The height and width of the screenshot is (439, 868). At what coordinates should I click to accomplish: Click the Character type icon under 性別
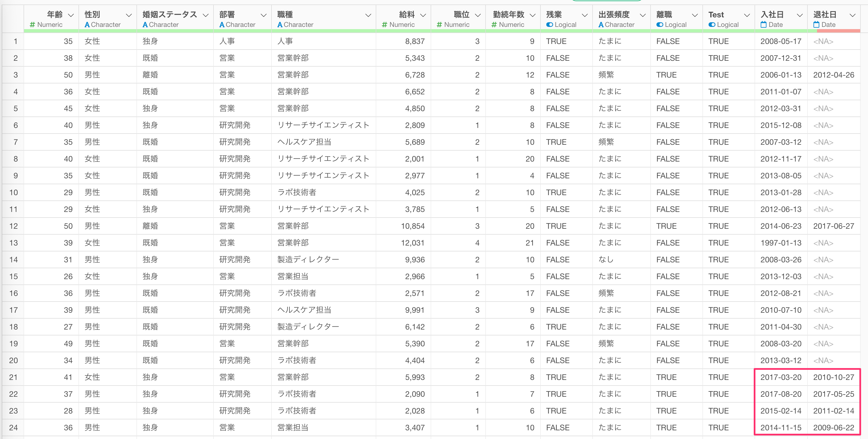[x=87, y=25]
